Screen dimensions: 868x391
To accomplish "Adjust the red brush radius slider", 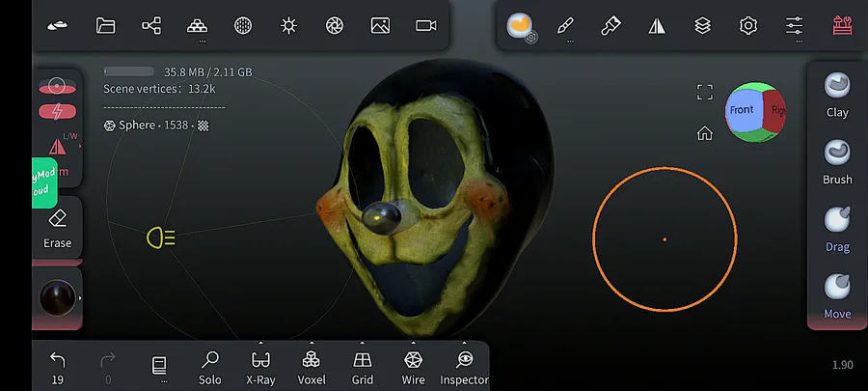I will coord(58,86).
